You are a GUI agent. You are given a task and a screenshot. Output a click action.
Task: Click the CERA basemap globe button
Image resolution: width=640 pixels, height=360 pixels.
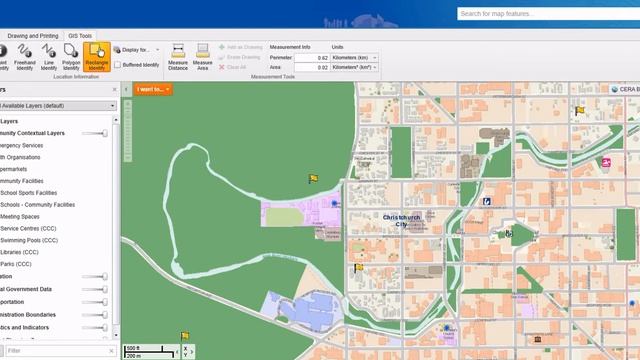615,89
